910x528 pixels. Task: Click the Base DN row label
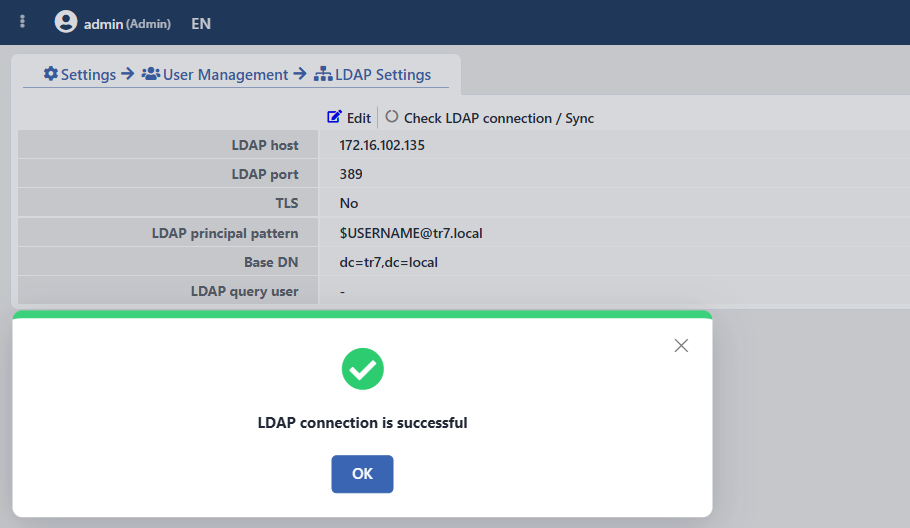pos(271,262)
